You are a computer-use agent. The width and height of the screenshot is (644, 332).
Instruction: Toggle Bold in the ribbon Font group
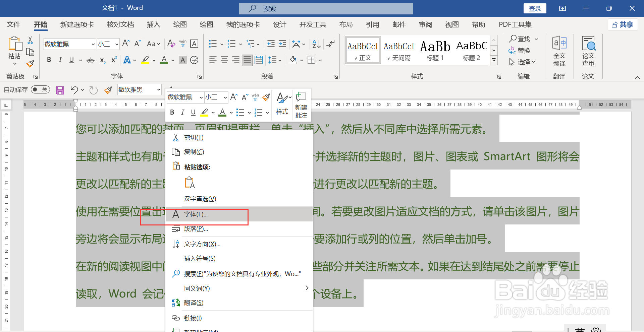click(49, 60)
